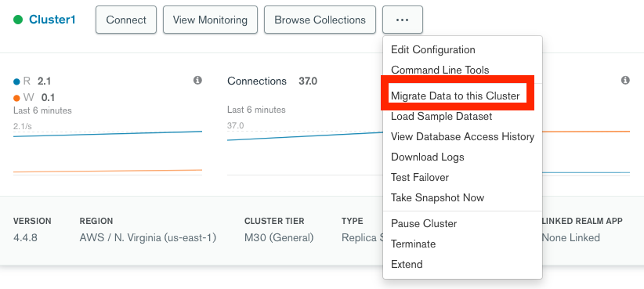This screenshot has height=289, width=644.
Task: Click info icon on R/W chart
Action: pyautogui.click(x=197, y=80)
